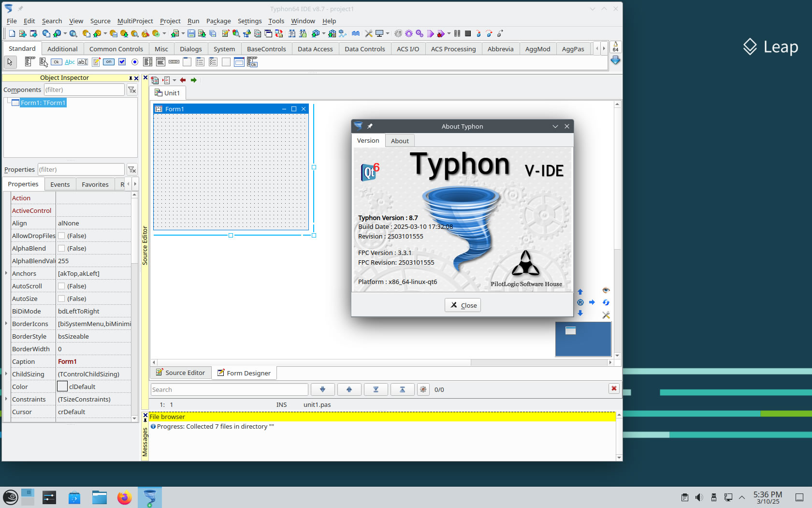Viewport: 812px width, 508px height.
Task: Click red X to close search bar
Action: [614, 388]
